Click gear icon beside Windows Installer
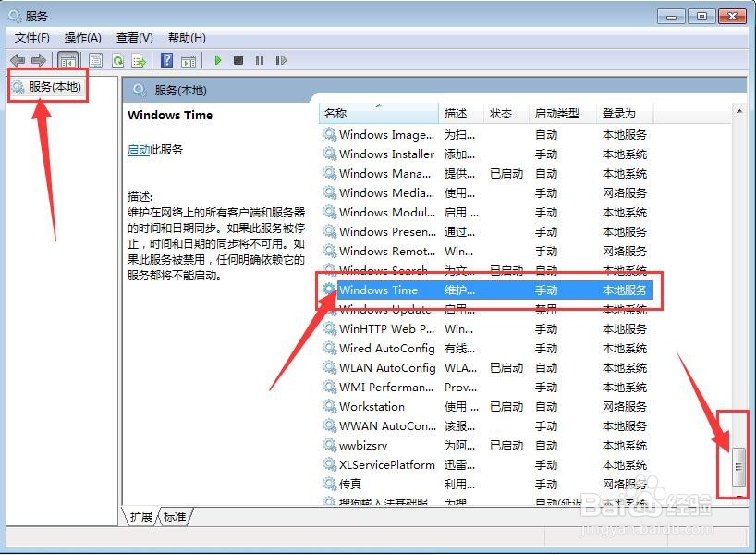756x555 pixels. pos(330,154)
